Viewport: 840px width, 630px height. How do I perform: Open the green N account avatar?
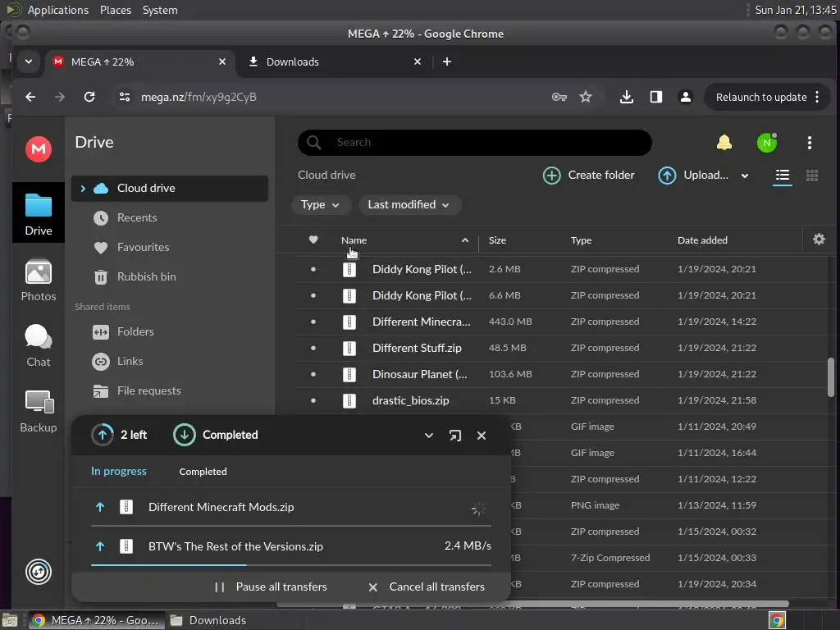tap(767, 143)
